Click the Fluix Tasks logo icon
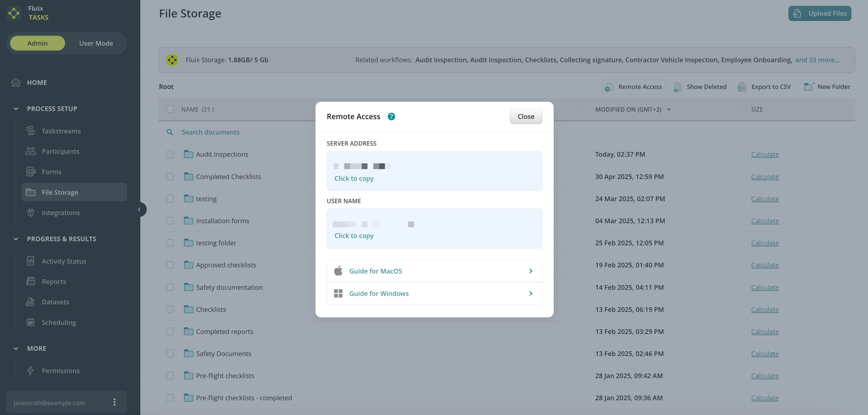 pyautogui.click(x=14, y=13)
